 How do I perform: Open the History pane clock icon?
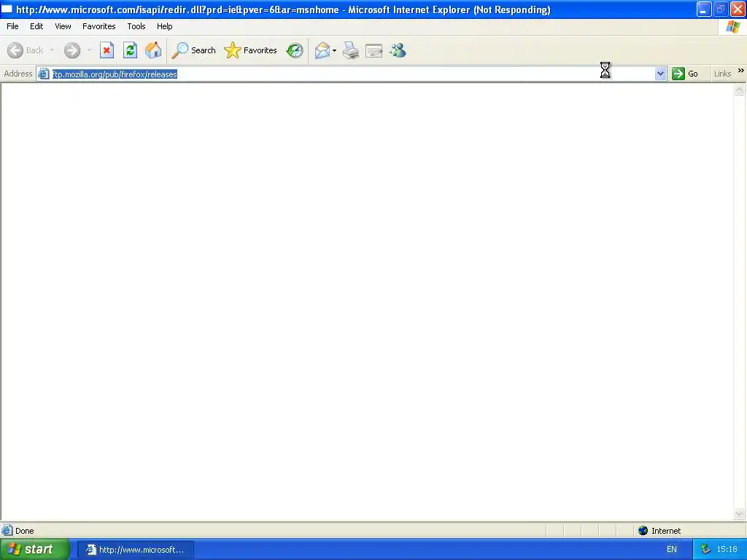tap(295, 50)
